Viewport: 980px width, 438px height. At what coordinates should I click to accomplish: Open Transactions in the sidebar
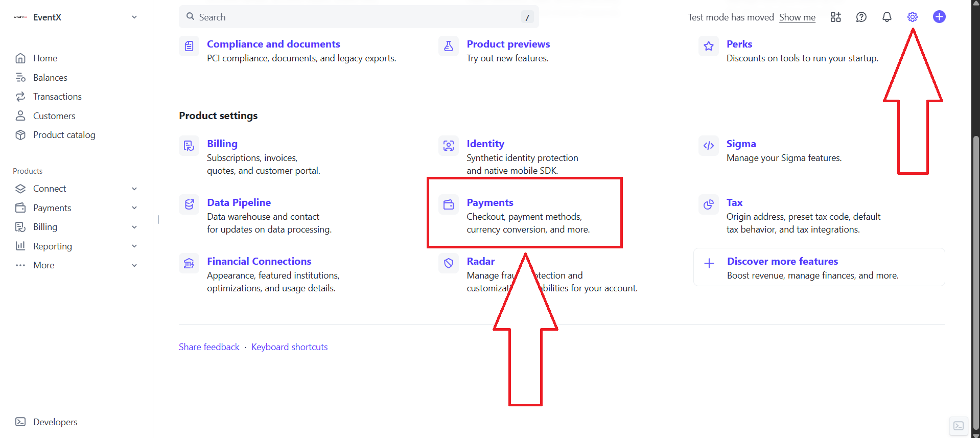pyautogui.click(x=57, y=97)
